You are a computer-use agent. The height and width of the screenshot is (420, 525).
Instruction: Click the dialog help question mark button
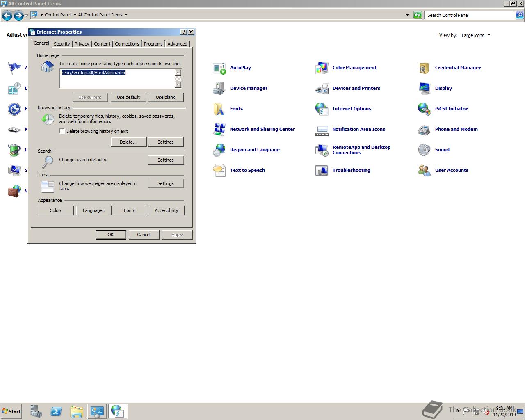pyautogui.click(x=184, y=32)
